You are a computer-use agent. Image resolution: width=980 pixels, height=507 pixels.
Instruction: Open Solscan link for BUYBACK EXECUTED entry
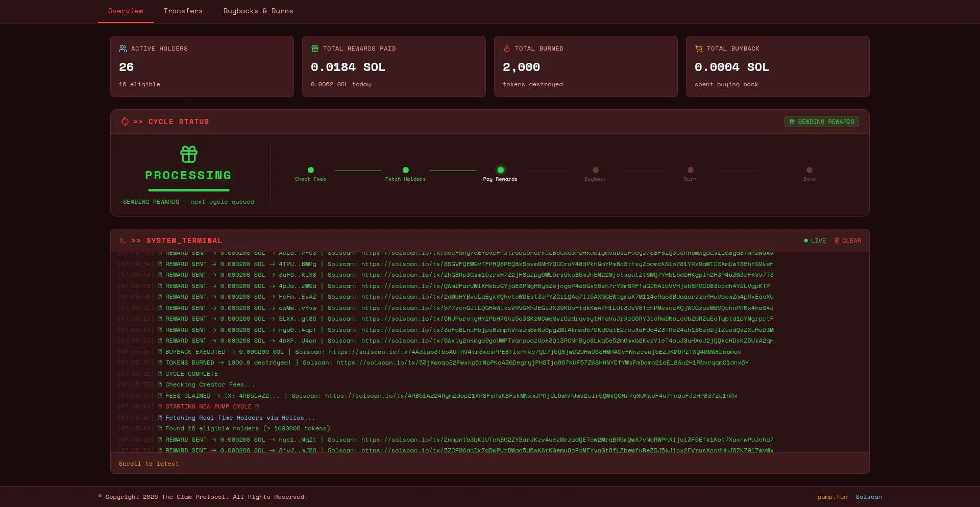535,352
